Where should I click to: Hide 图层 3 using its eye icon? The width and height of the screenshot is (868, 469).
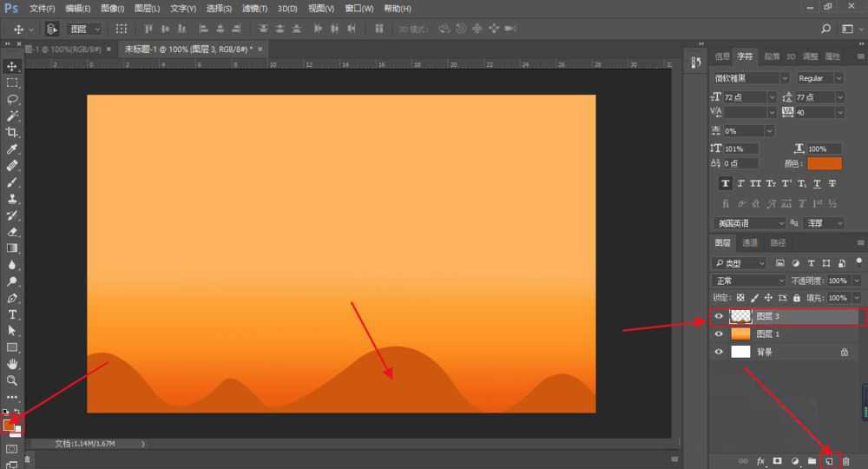[x=719, y=317]
